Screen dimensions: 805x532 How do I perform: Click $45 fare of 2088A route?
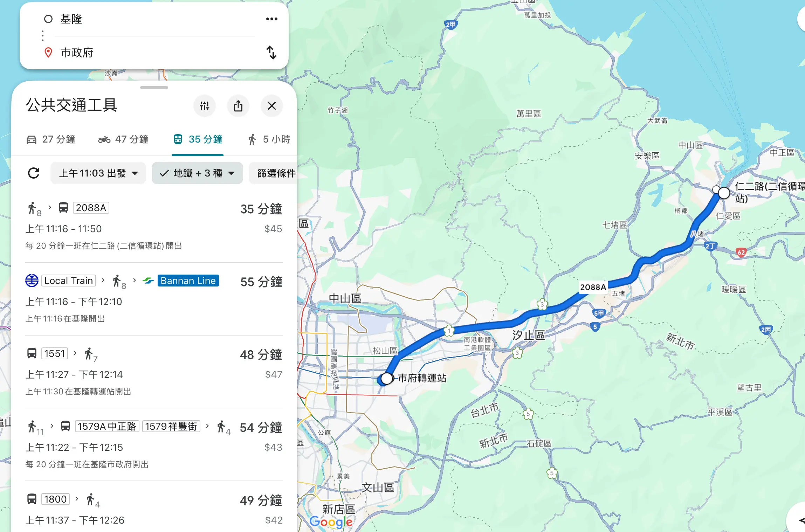click(x=273, y=229)
